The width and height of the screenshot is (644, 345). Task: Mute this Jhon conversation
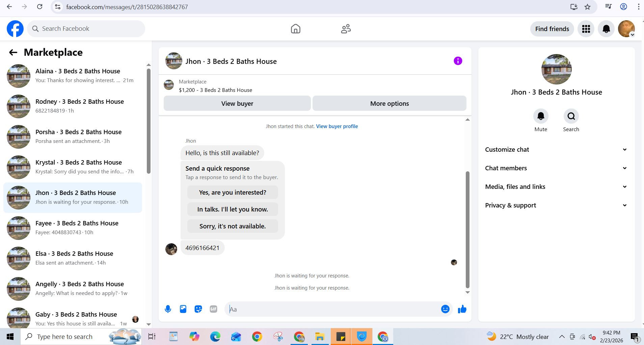click(541, 116)
